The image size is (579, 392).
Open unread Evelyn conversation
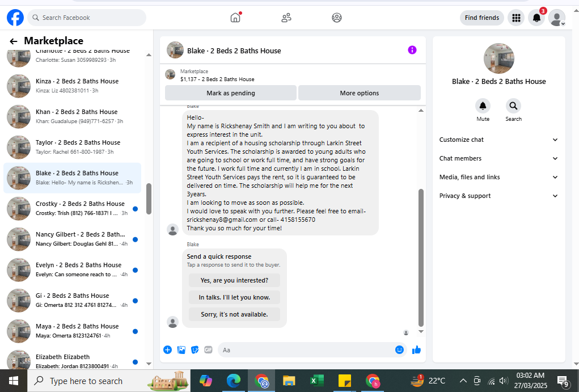click(x=73, y=269)
